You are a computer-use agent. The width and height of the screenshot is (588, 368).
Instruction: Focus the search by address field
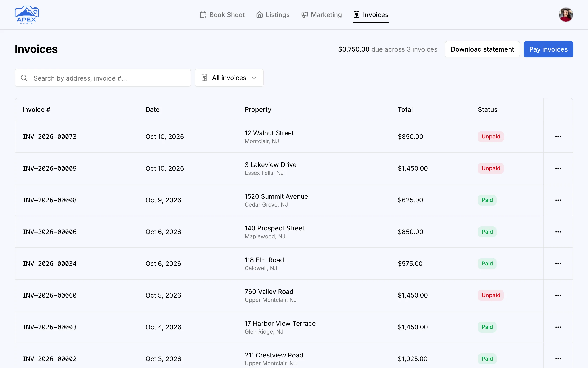pyautogui.click(x=103, y=78)
